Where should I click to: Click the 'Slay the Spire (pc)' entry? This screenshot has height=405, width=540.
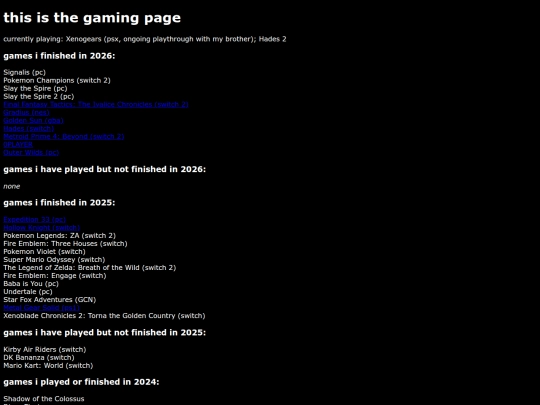(x=35, y=88)
